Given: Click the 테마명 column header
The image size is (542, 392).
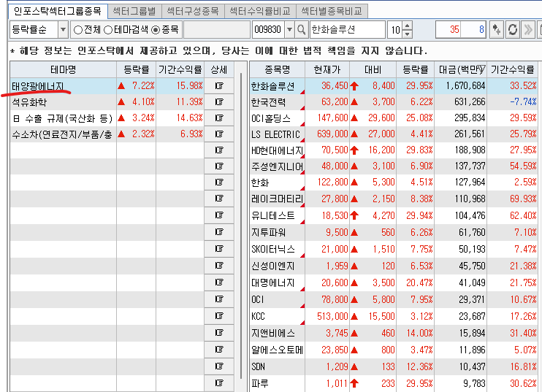Looking at the screenshot, I should point(64,70).
